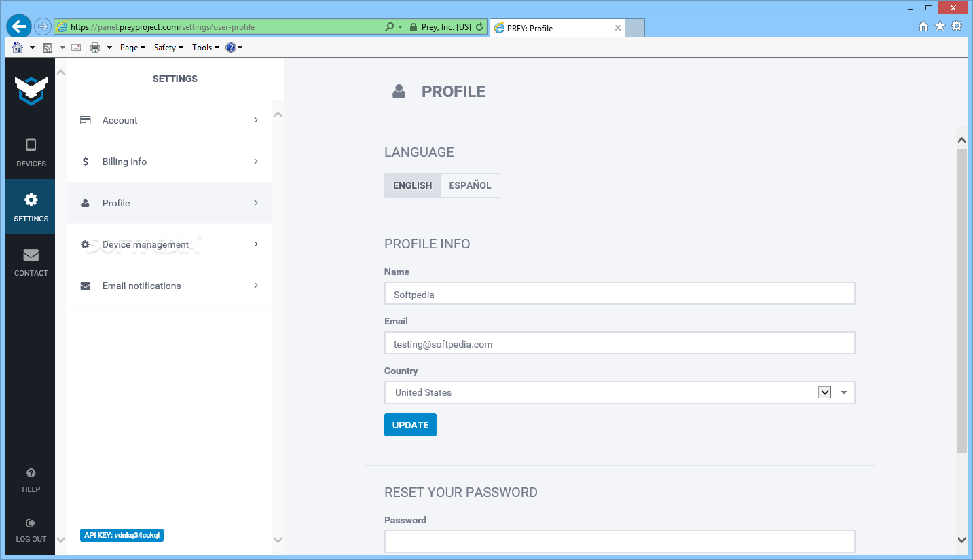
Task: Click the page scrollbar up arrow
Action: coord(961,141)
